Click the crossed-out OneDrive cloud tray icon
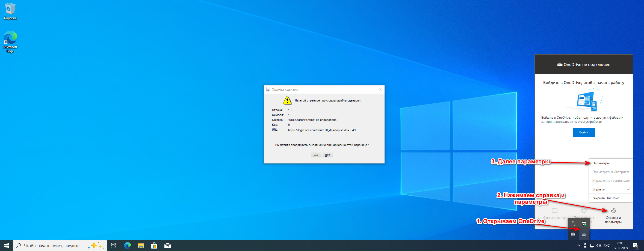644x251 pixels. [584, 235]
